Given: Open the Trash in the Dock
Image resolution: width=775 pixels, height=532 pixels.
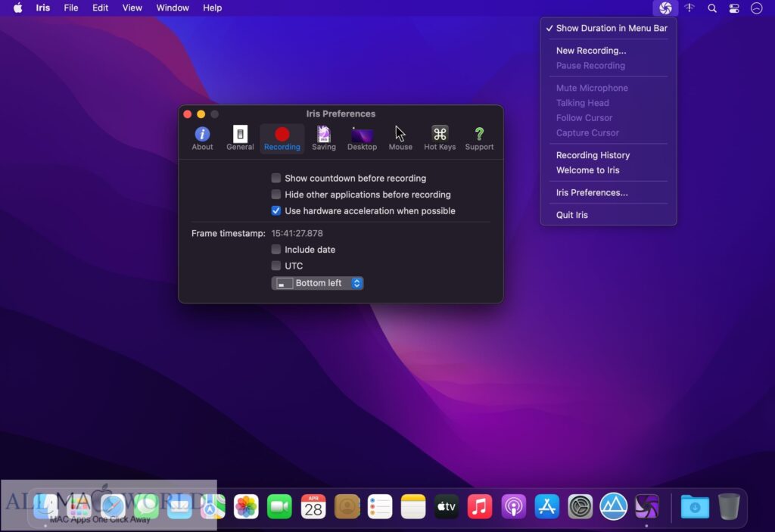Looking at the screenshot, I should click(x=729, y=507).
